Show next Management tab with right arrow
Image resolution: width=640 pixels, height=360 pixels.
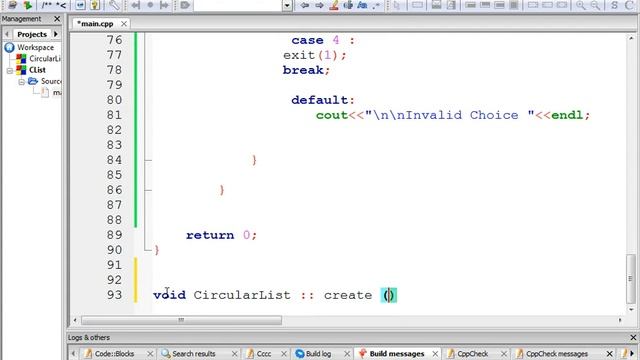click(x=56, y=34)
